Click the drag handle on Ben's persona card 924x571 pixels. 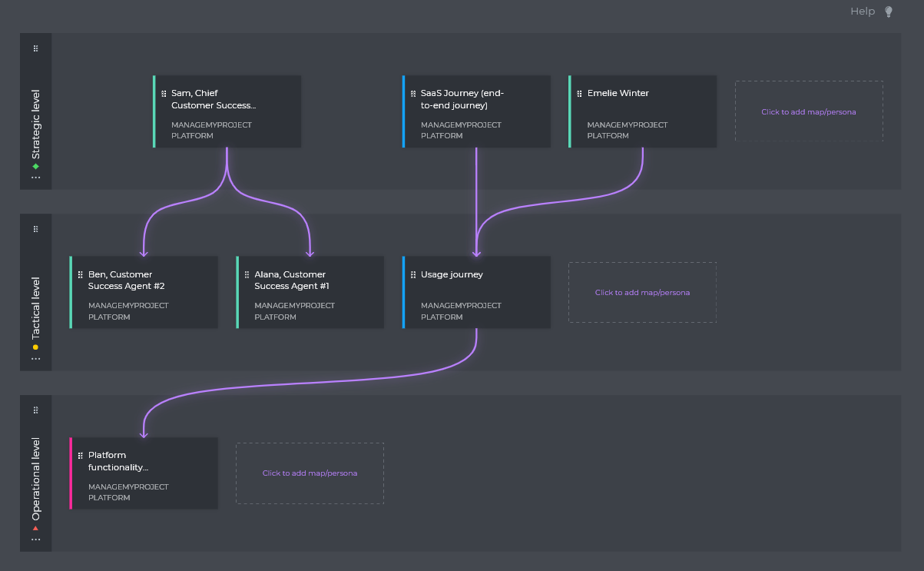coord(79,274)
